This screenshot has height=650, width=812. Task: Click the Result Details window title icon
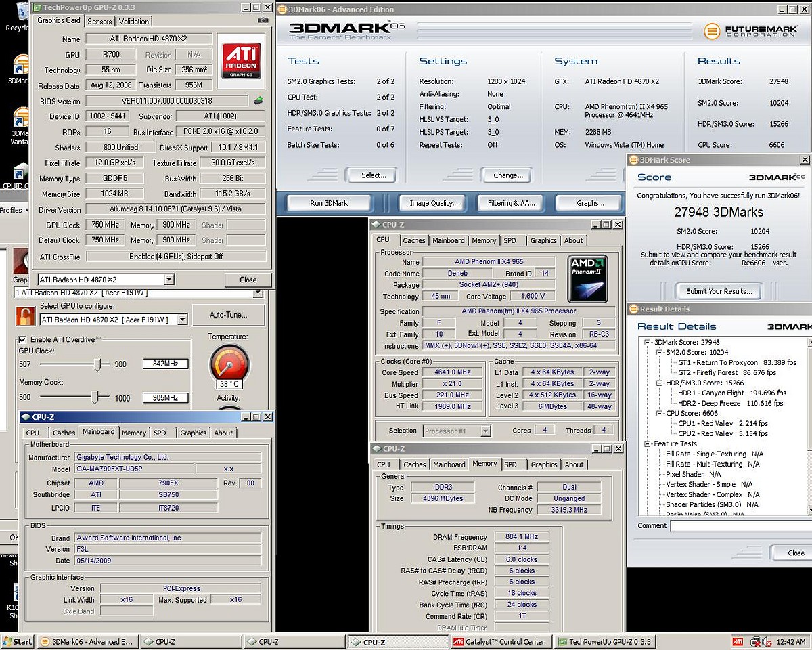(634, 309)
